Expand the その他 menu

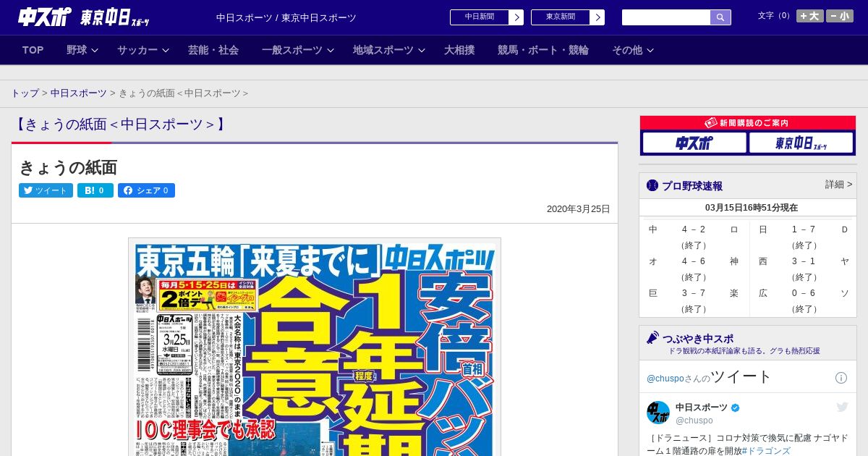(x=633, y=50)
